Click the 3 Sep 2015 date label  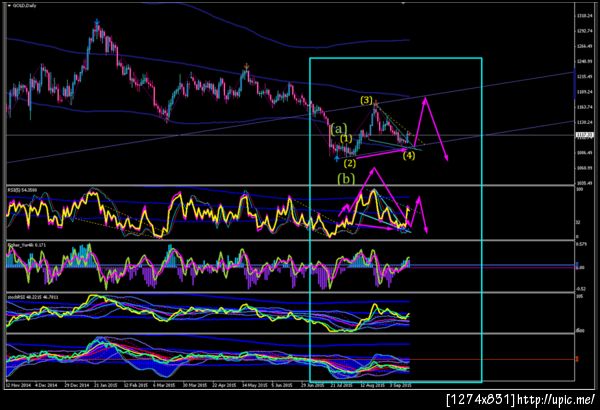pos(401,385)
